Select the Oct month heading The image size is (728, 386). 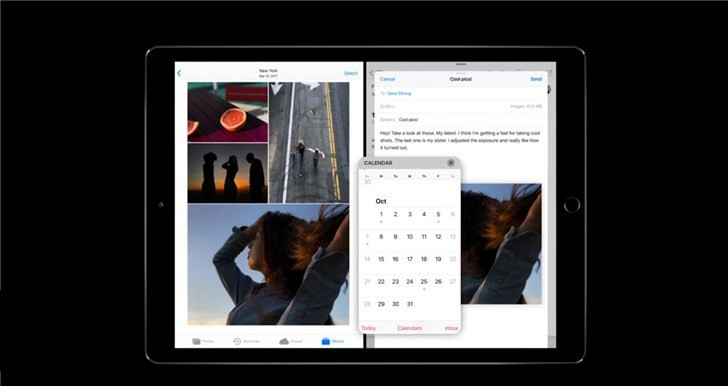point(381,201)
